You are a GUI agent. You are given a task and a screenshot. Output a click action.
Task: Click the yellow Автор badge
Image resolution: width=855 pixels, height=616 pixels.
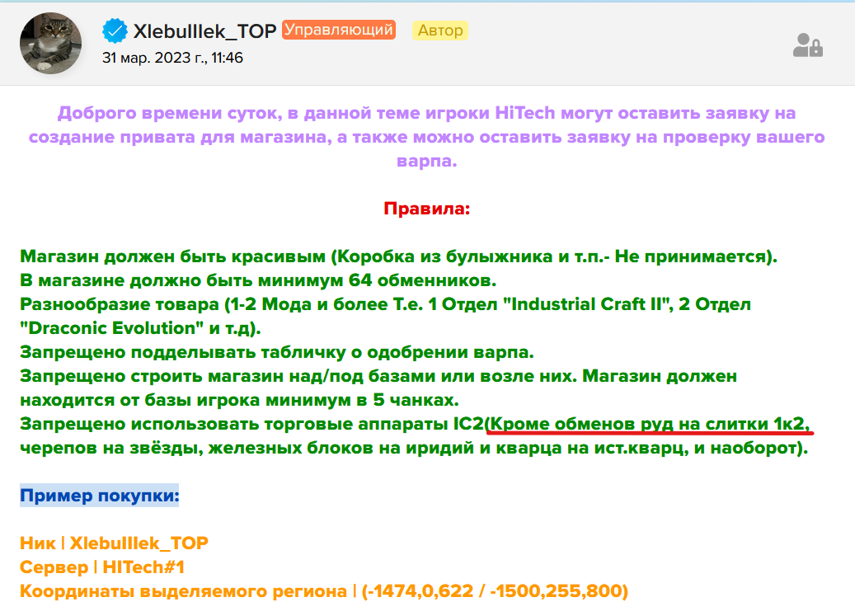coord(440,31)
